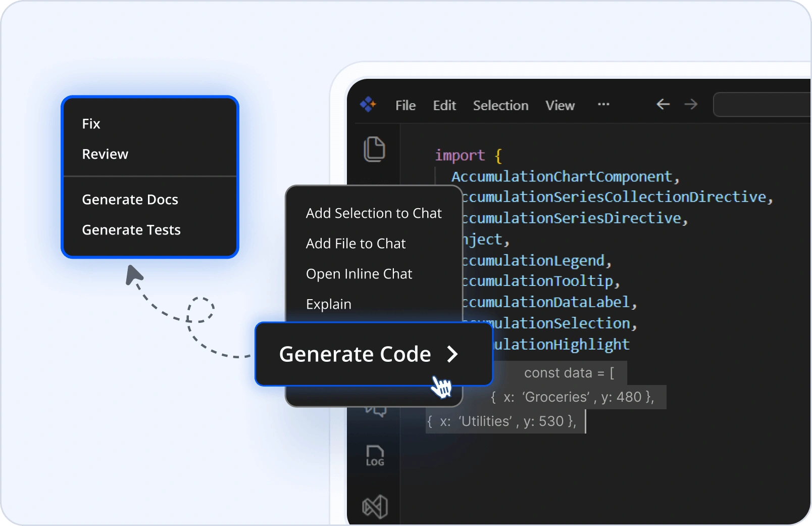Open the View menu
This screenshot has width=812, height=526.
pos(560,105)
